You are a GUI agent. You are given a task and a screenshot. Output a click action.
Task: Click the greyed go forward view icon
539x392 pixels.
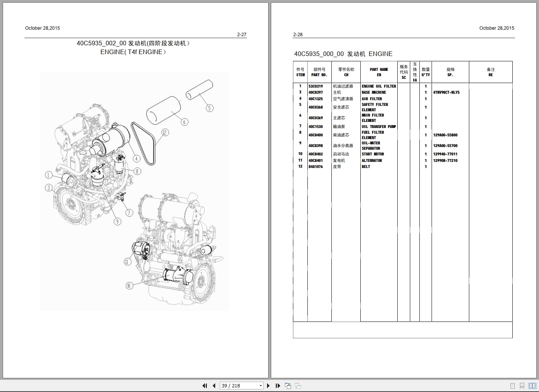298,386
